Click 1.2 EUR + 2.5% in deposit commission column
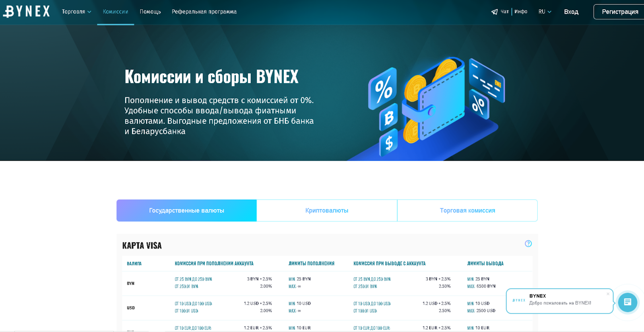 [258, 328]
